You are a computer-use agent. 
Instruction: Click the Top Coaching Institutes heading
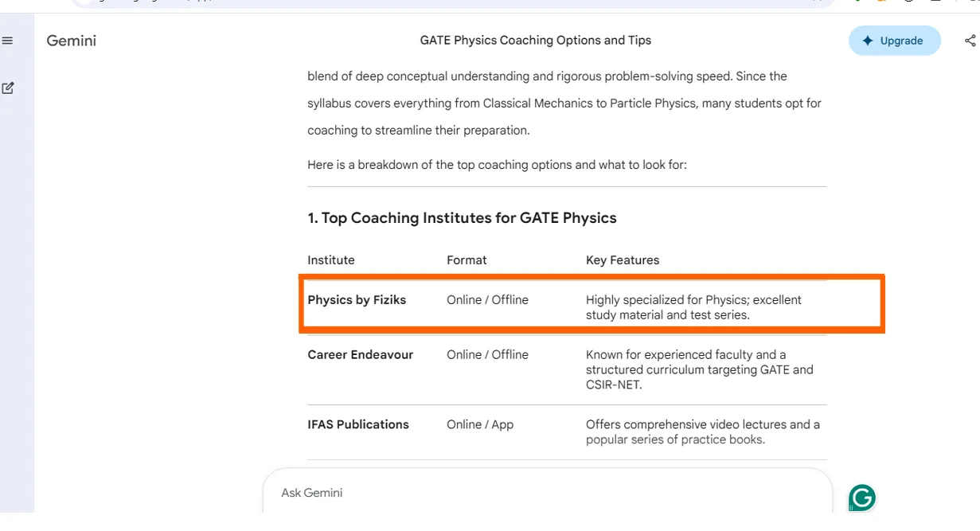tap(463, 218)
